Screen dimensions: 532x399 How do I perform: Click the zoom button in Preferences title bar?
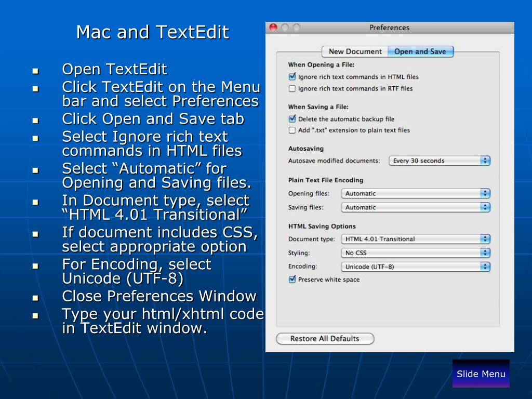tap(297, 27)
